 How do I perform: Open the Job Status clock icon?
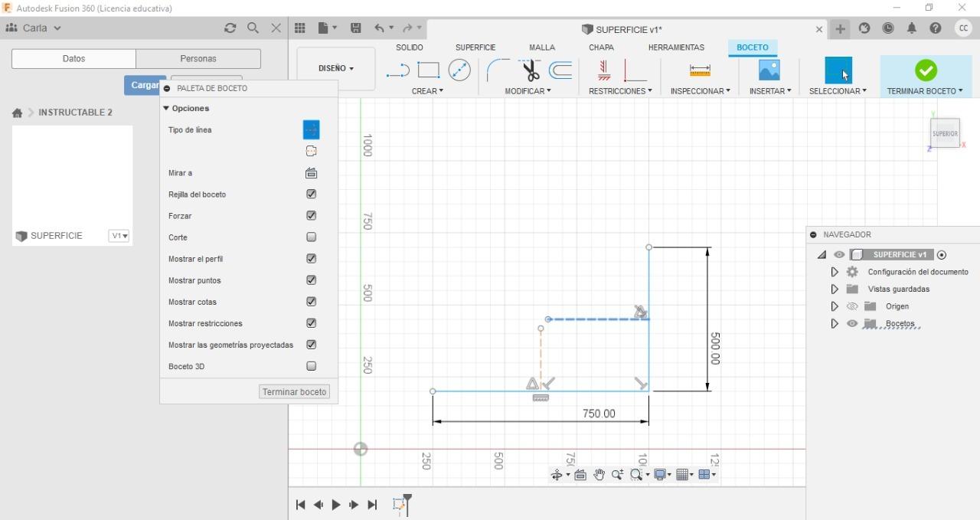(888, 28)
